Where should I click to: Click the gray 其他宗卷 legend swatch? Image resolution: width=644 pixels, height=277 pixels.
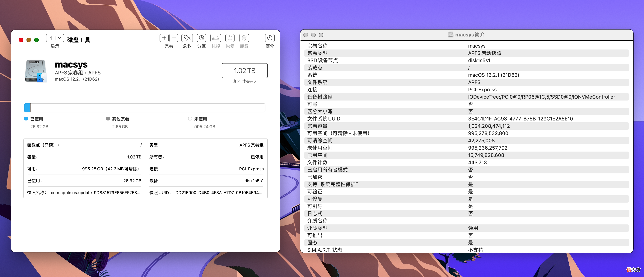[108, 119]
